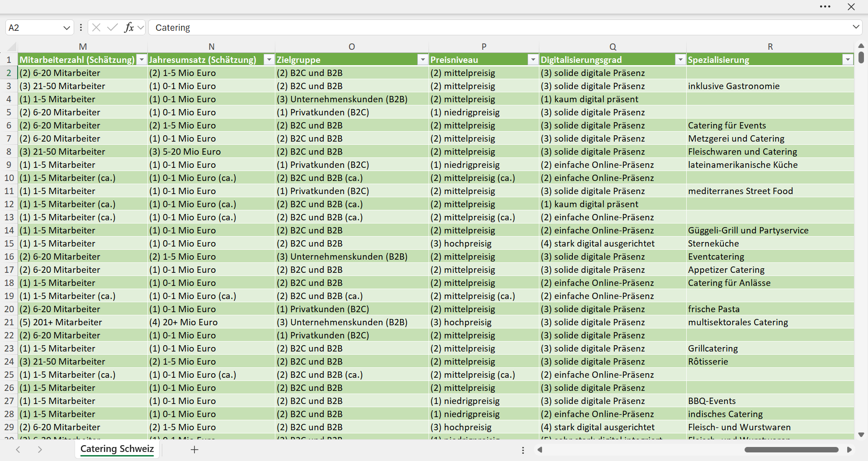
Task: Expand the formula bar with the chevron
Action: pyautogui.click(x=856, y=27)
